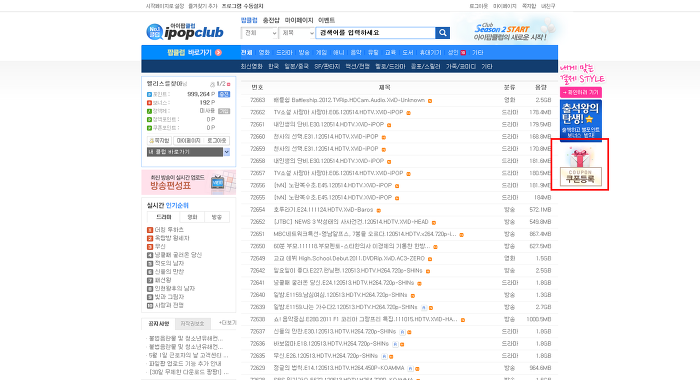Screen dimensions: 700x380
Task: Open 마이페이지 in the top menu
Action: [299, 20]
